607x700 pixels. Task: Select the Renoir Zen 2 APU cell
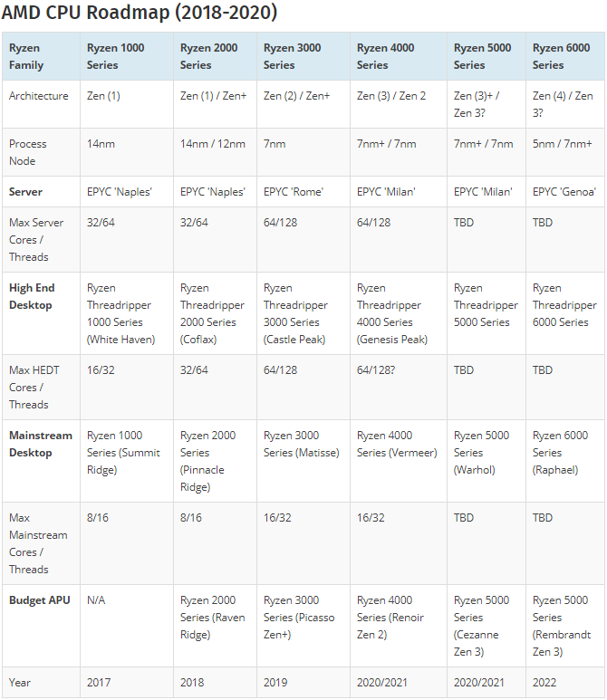(x=390, y=618)
